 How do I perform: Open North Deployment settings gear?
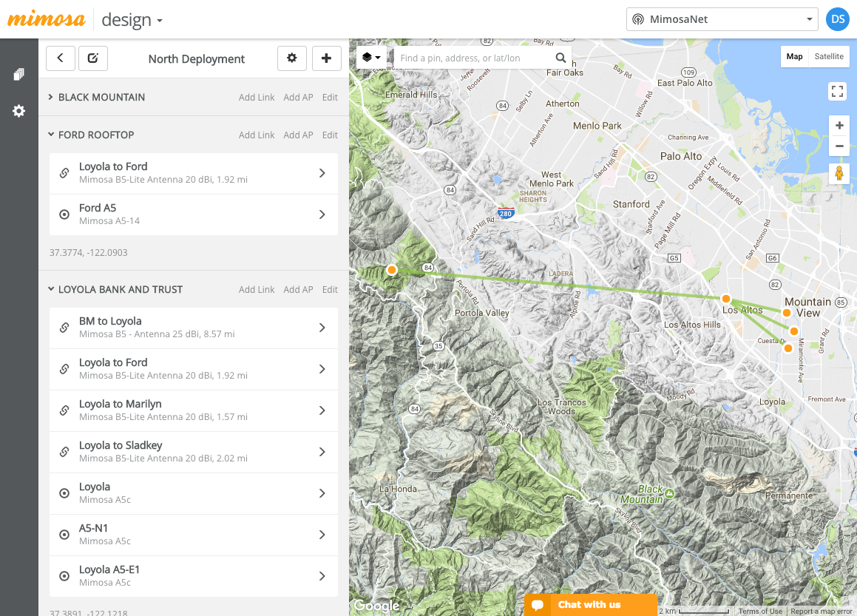pyautogui.click(x=292, y=58)
